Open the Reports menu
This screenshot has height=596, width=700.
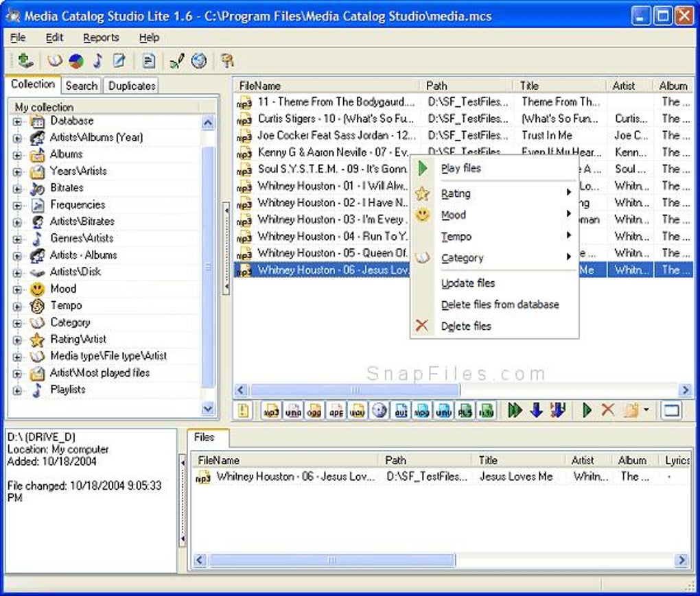[x=101, y=38]
